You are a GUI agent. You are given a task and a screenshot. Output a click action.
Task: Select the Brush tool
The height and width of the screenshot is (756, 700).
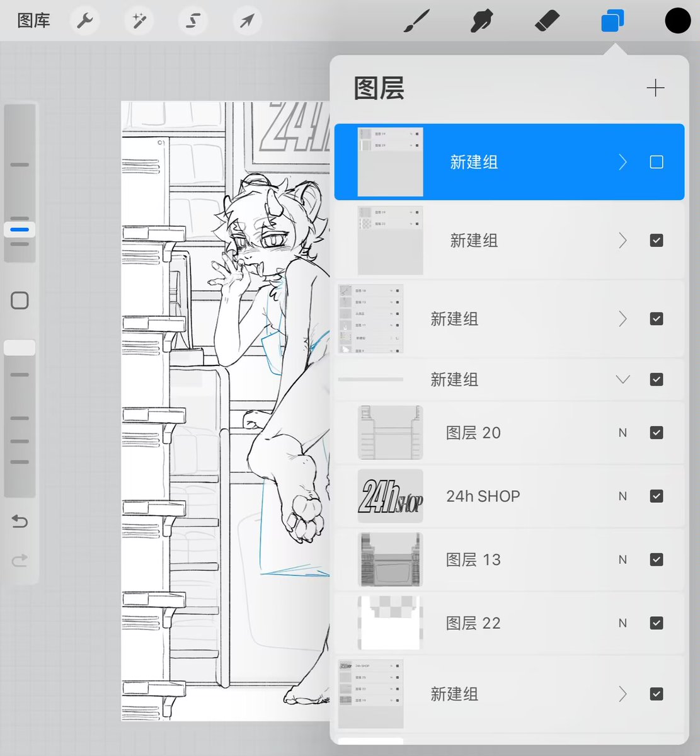[417, 21]
